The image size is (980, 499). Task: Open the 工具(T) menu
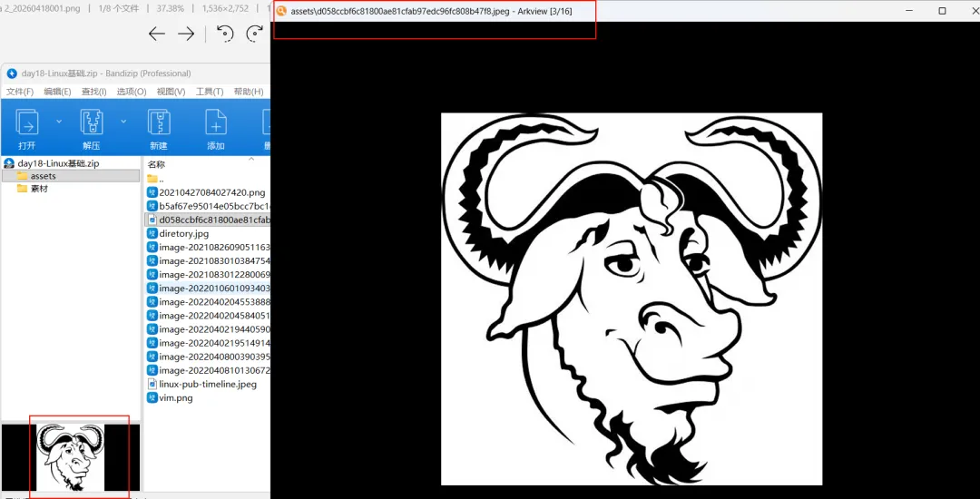click(210, 92)
